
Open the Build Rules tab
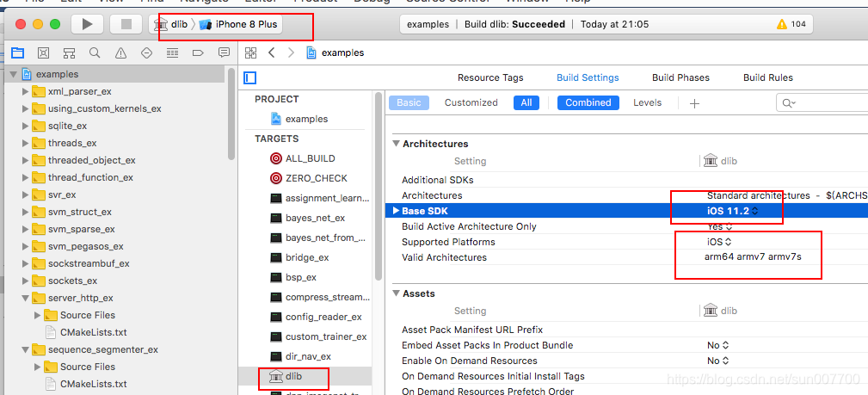(768, 77)
